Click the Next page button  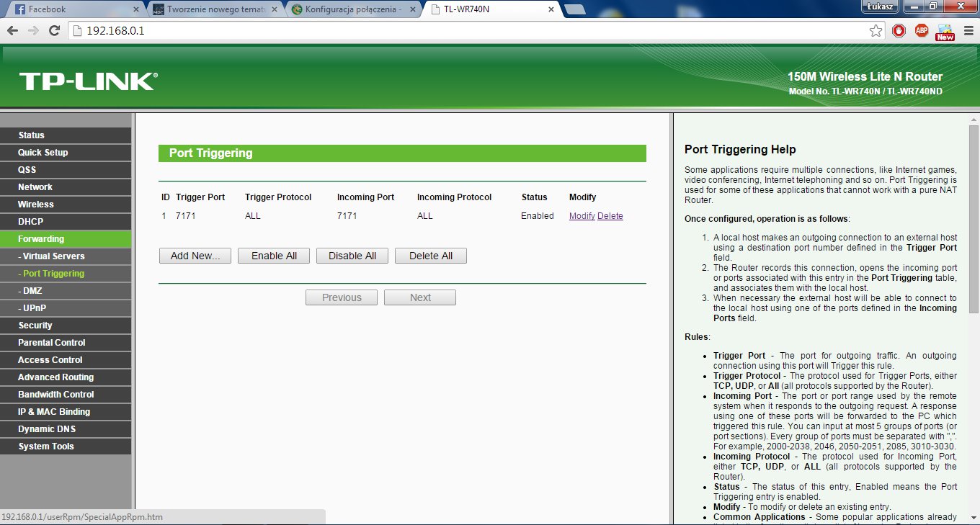coord(420,297)
